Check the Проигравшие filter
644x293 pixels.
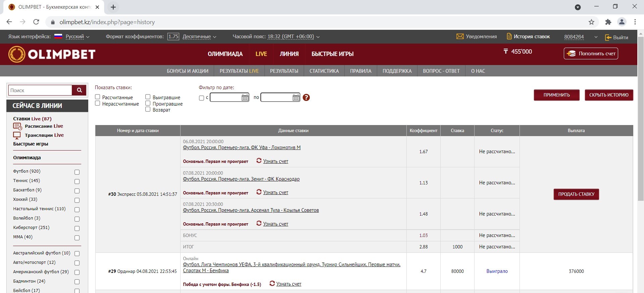[x=148, y=103]
